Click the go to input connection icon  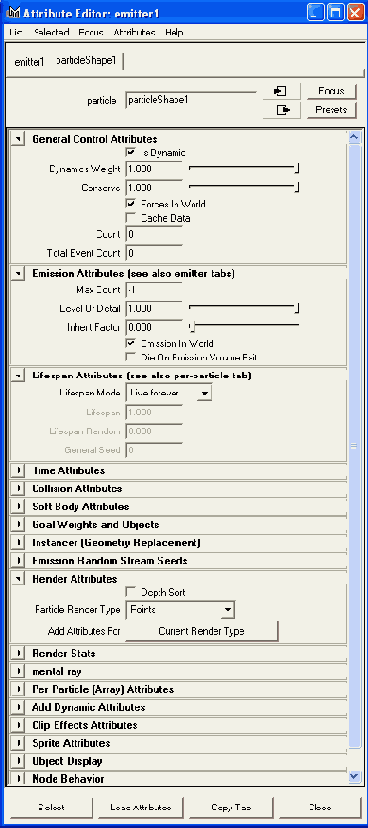pos(280,91)
